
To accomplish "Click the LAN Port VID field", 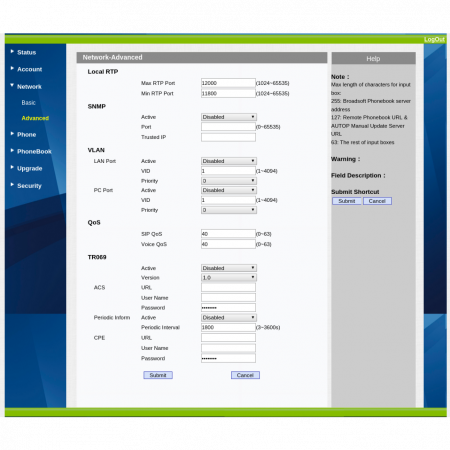I will click(x=228, y=171).
